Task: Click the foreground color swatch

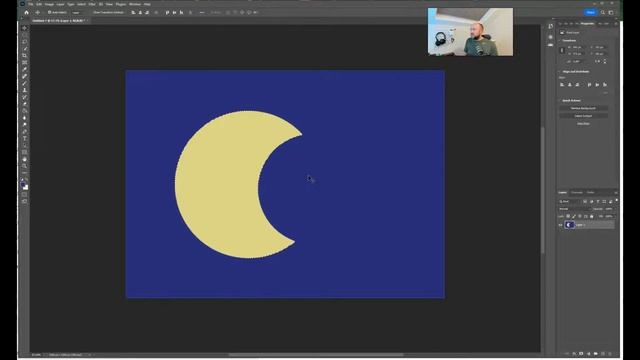Action: click(23, 184)
